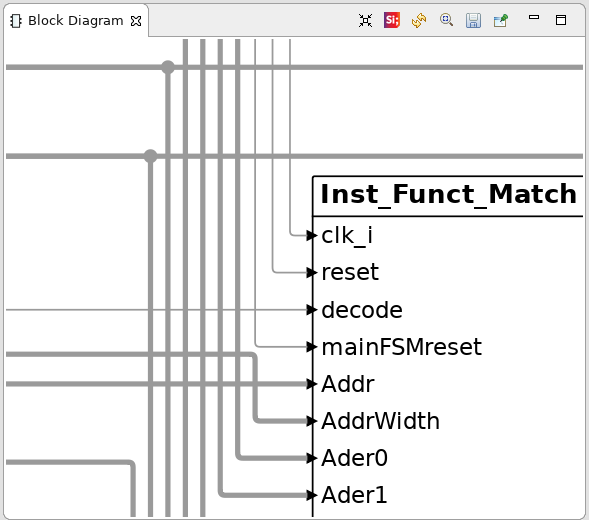Maximize the Block Diagram panel
589x520 pixels.
pyautogui.click(x=561, y=20)
